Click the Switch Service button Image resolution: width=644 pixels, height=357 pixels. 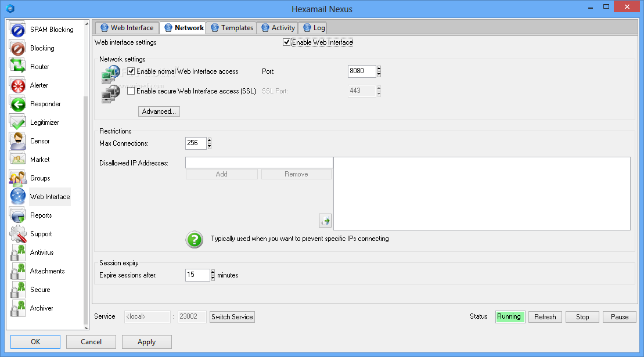point(232,317)
